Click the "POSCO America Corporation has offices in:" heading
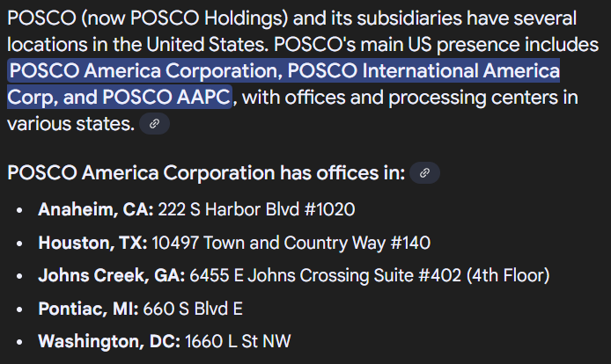611x364 pixels. point(206,173)
